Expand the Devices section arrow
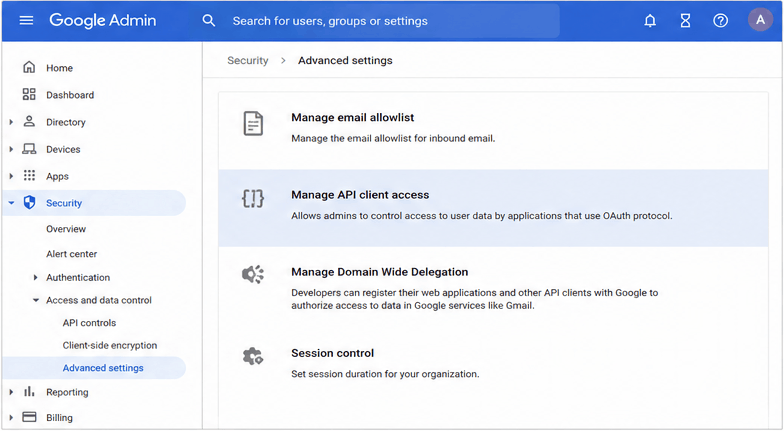Image resolution: width=784 pixels, height=431 pixels. point(11,149)
